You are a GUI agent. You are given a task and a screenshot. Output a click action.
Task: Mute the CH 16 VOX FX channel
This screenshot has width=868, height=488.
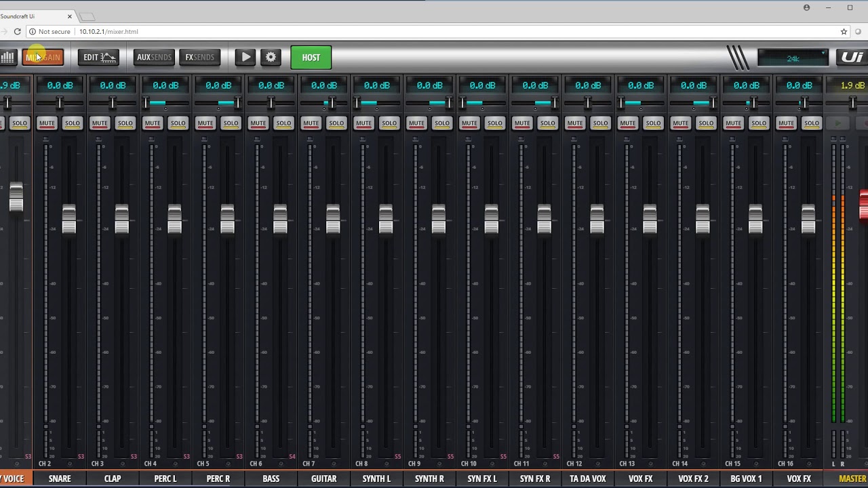[787, 123]
